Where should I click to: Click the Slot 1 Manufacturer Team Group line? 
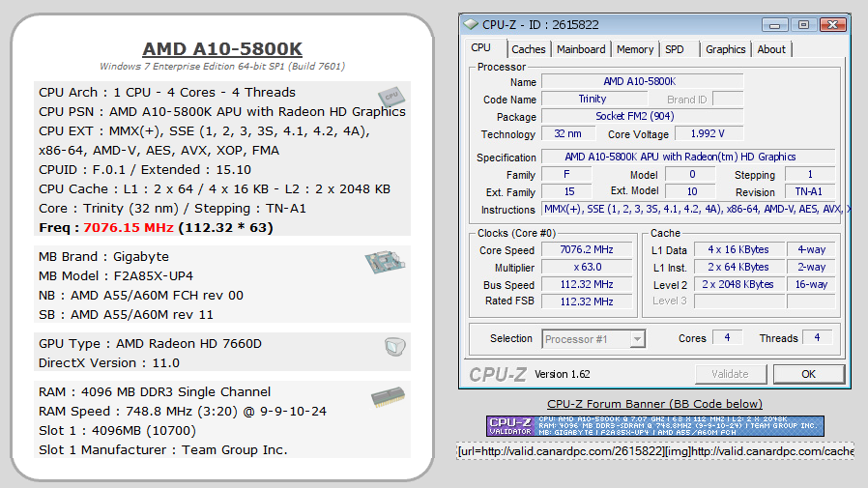(162, 450)
